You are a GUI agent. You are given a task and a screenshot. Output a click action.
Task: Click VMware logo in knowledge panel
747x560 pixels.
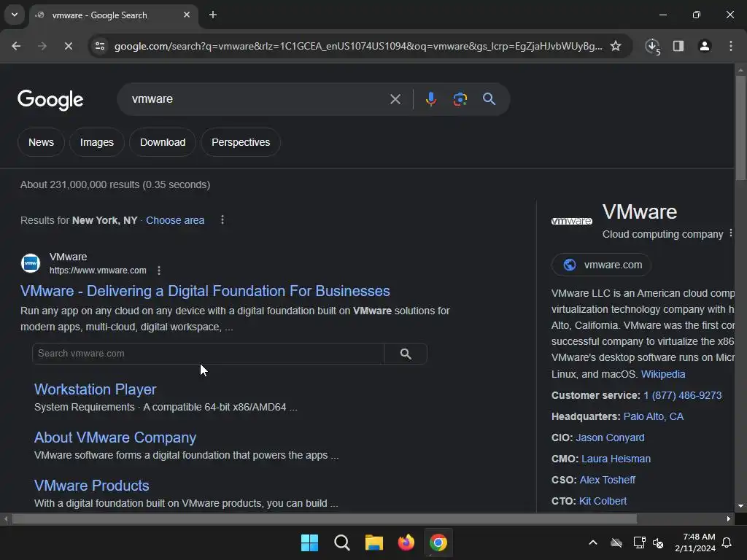(x=572, y=221)
